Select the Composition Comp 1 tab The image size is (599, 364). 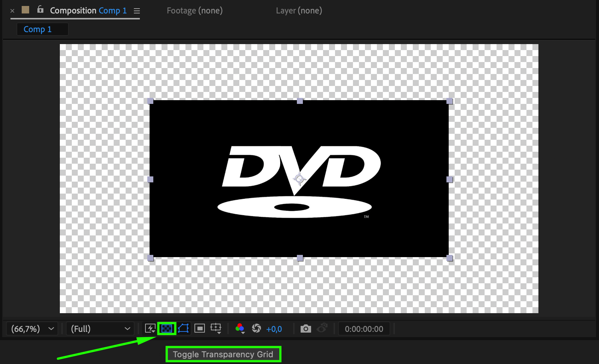point(88,10)
